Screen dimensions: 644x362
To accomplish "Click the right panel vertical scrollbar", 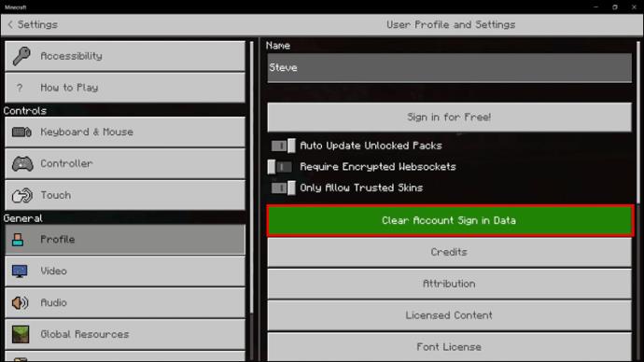I will (x=638, y=122).
